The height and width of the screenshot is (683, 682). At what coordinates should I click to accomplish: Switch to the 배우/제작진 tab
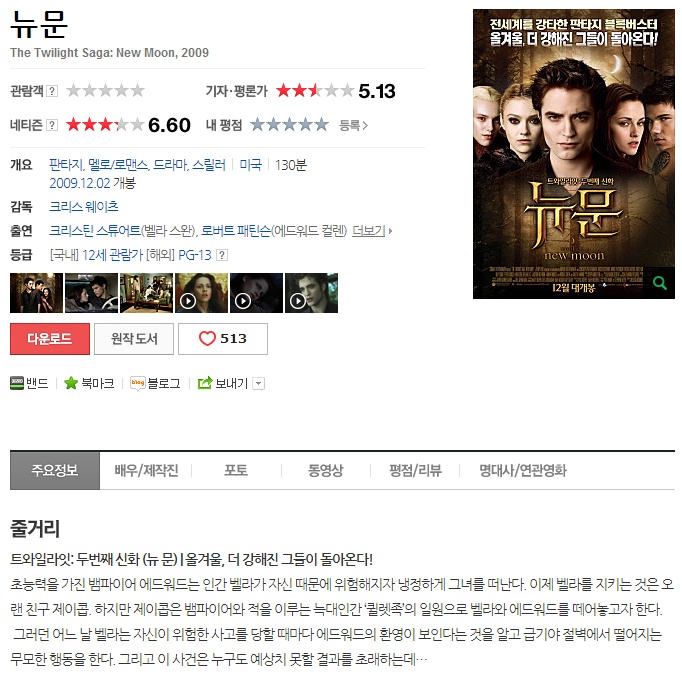pos(146,470)
